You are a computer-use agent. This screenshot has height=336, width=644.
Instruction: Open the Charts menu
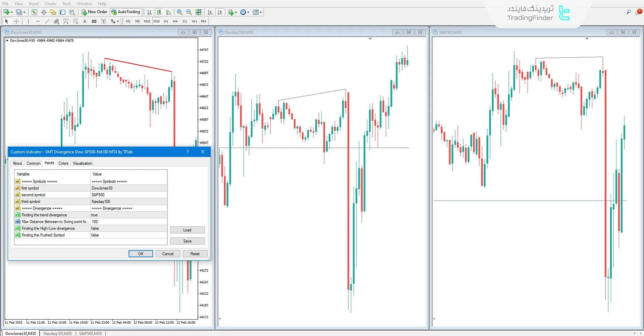50,4
